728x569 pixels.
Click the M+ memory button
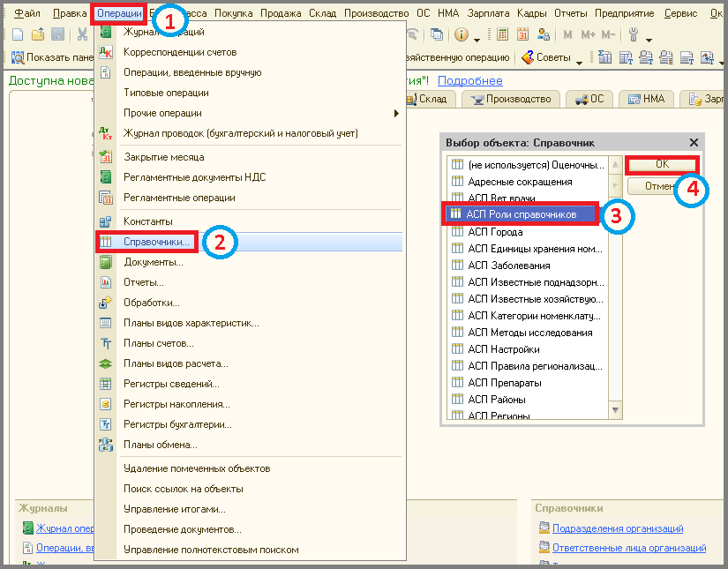click(588, 34)
